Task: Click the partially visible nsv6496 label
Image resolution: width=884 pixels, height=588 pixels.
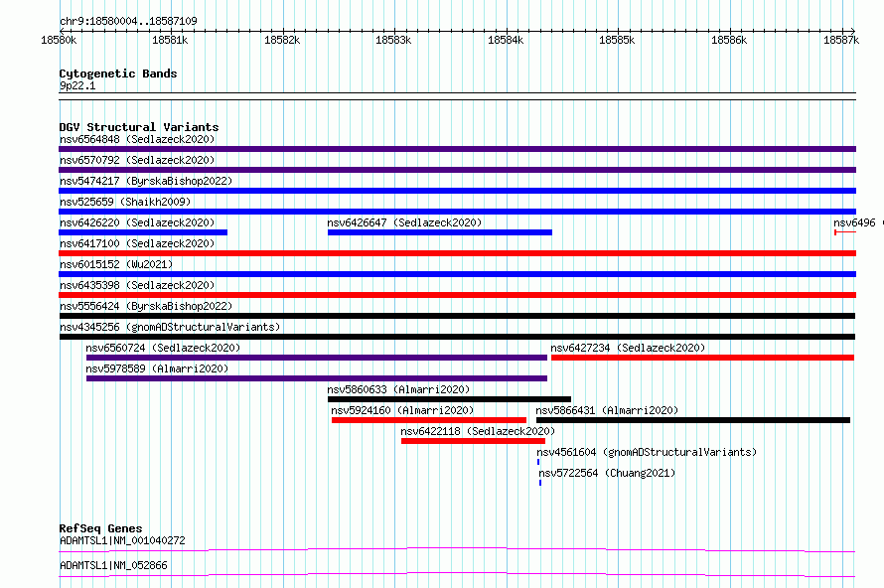Action: (854, 222)
